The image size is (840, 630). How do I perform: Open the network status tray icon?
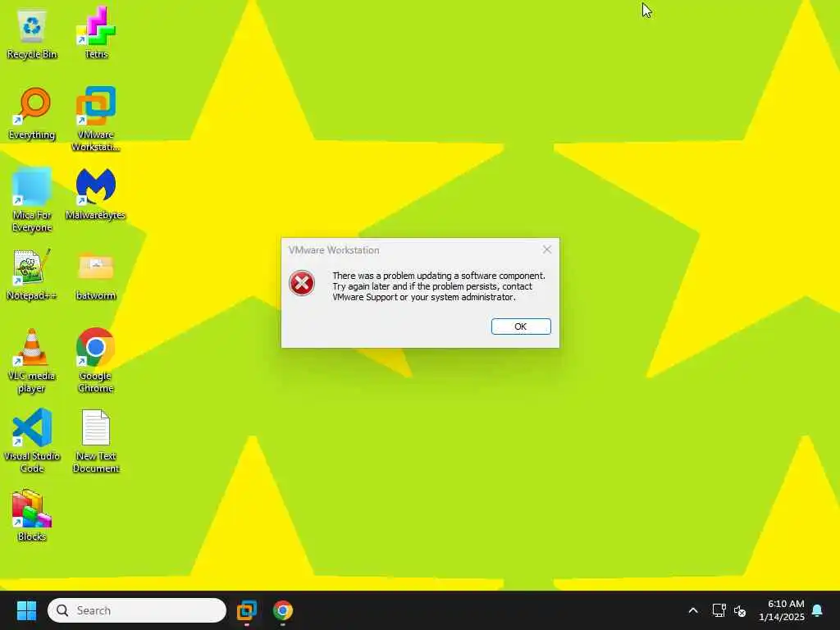[719, 610]
